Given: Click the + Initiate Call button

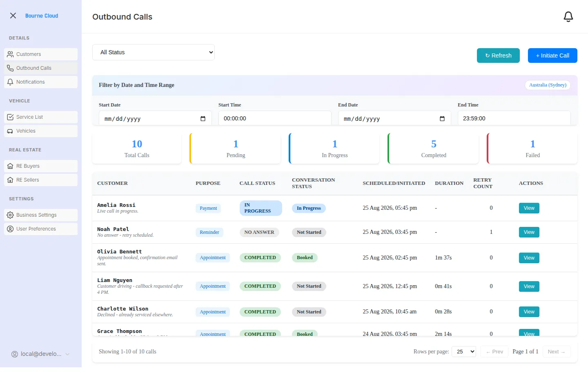Looking at the screenshot, I should coord(552,56).
